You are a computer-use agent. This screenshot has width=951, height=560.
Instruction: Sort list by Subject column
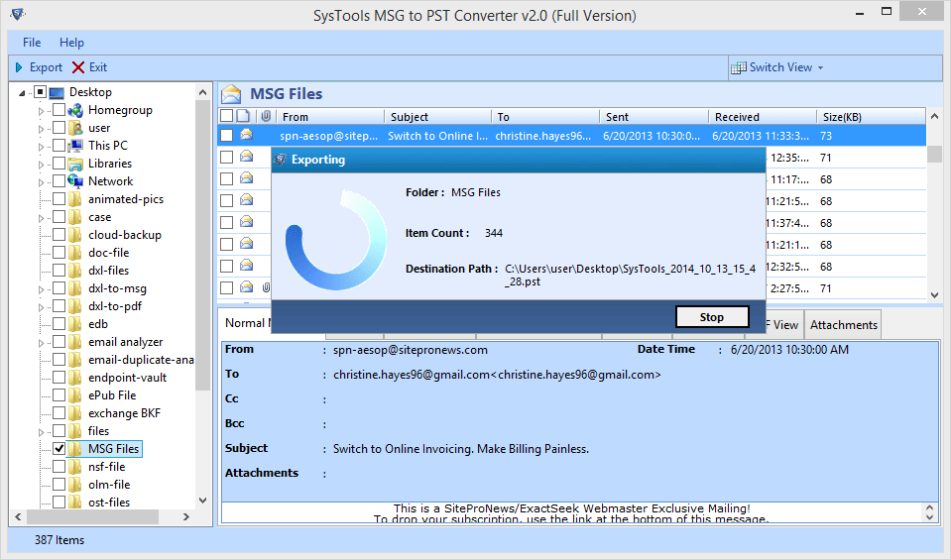pos(437,116)
